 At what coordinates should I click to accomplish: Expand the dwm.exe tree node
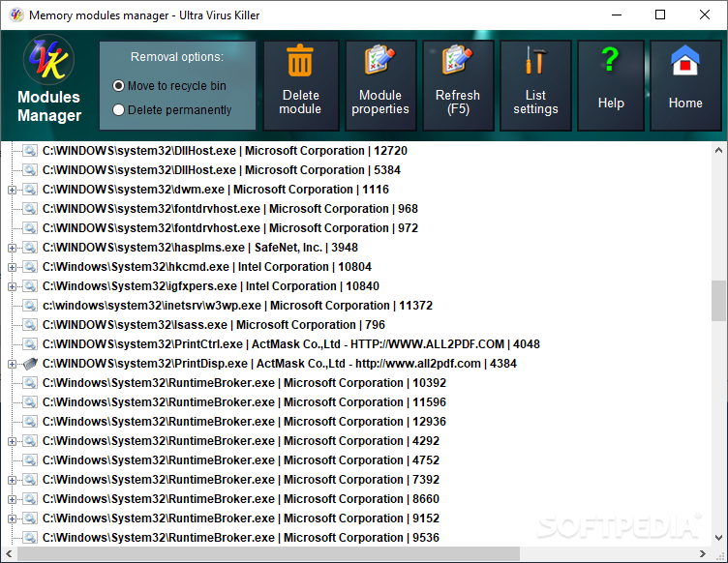click(12, 190)
